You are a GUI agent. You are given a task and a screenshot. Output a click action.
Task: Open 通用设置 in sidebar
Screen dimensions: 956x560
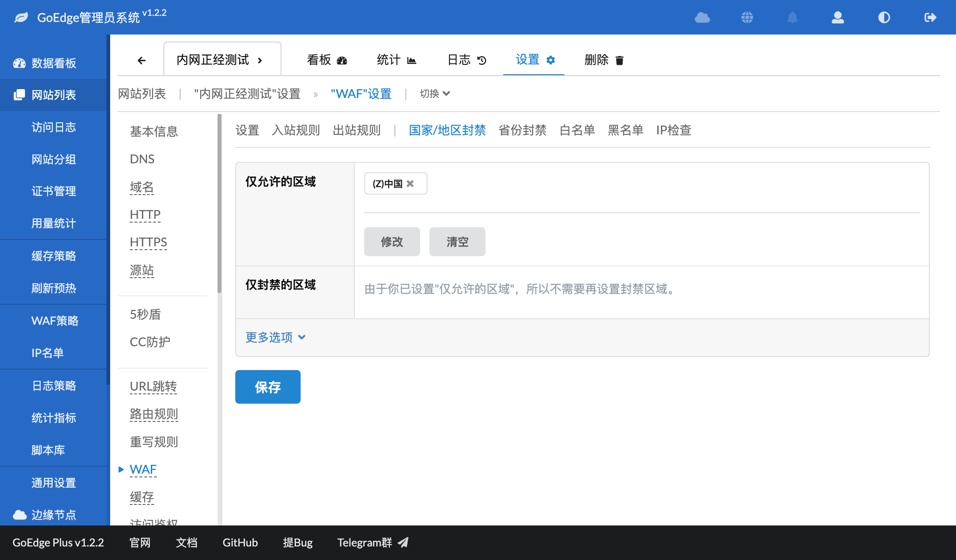(x=53, y=483)
